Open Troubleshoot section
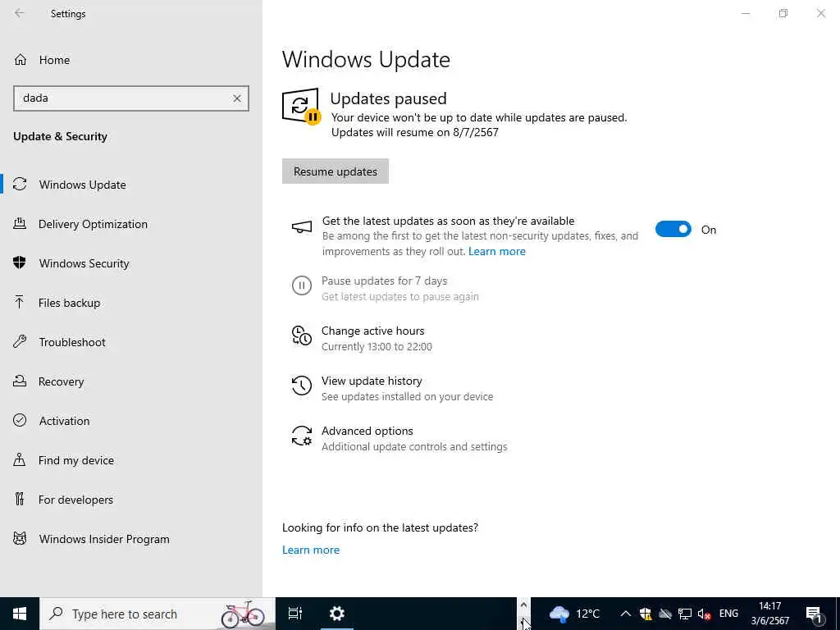 coord(72,342)
